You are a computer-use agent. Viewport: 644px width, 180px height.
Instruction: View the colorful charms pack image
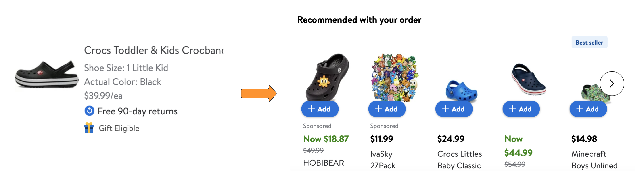pyautogui.click(x=394, y=77)
